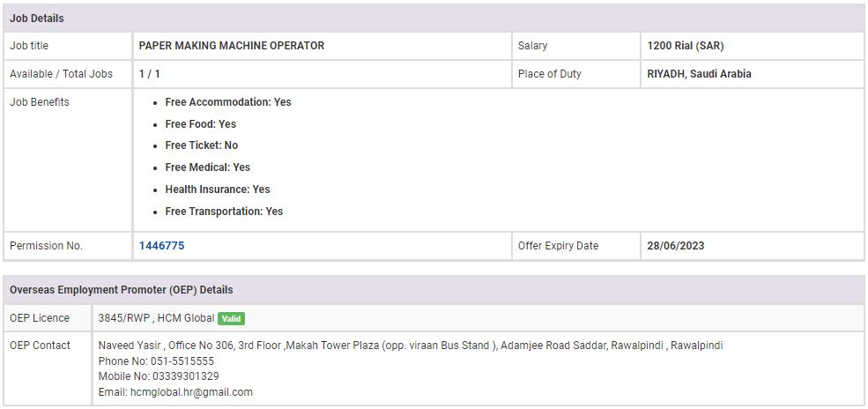Click the hcmglobal.hr@gmail.com email address
The height and width of the screenshot is (409, 868).
pos(191,392)
